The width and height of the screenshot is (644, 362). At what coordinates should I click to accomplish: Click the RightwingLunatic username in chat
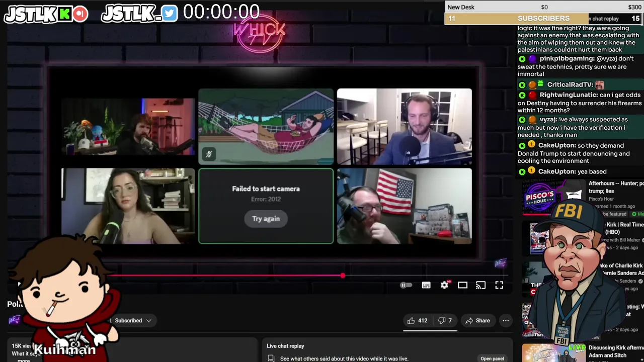pyautogui.click(x=569, y=95)
